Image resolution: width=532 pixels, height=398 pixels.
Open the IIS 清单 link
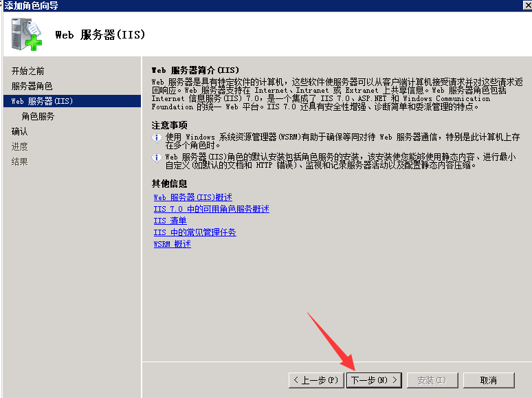click(170, 221)
